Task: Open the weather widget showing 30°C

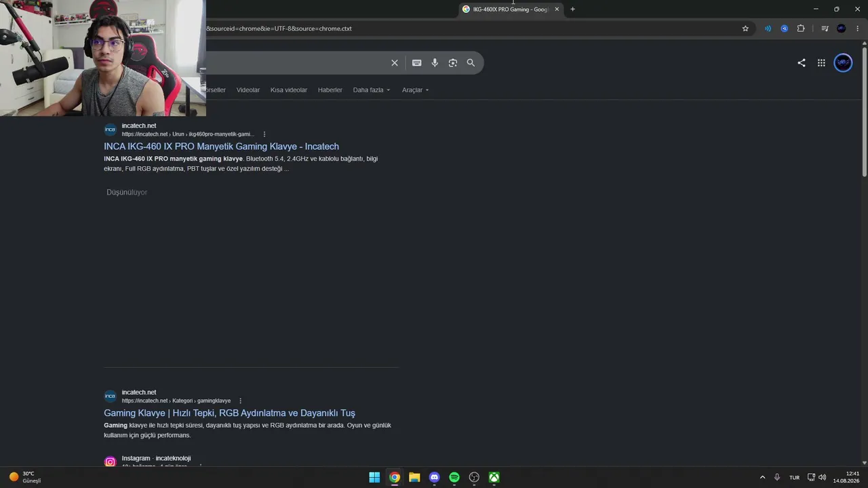Action: click(25, 477)
